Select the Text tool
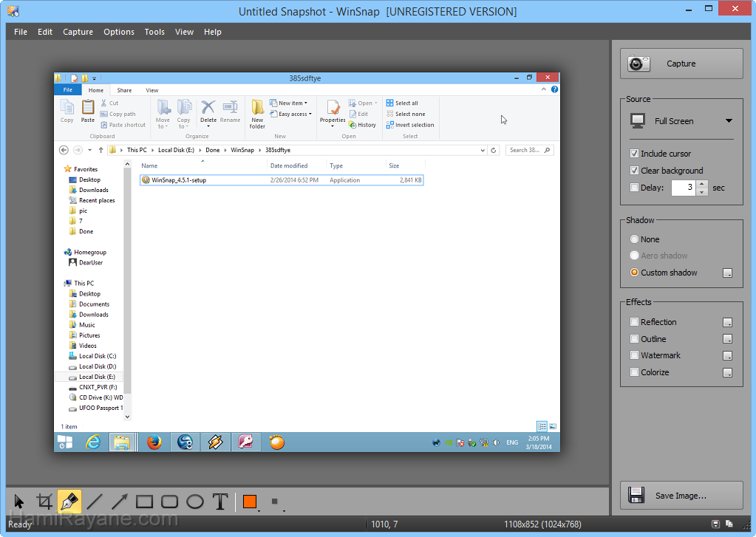 [220, 502]
